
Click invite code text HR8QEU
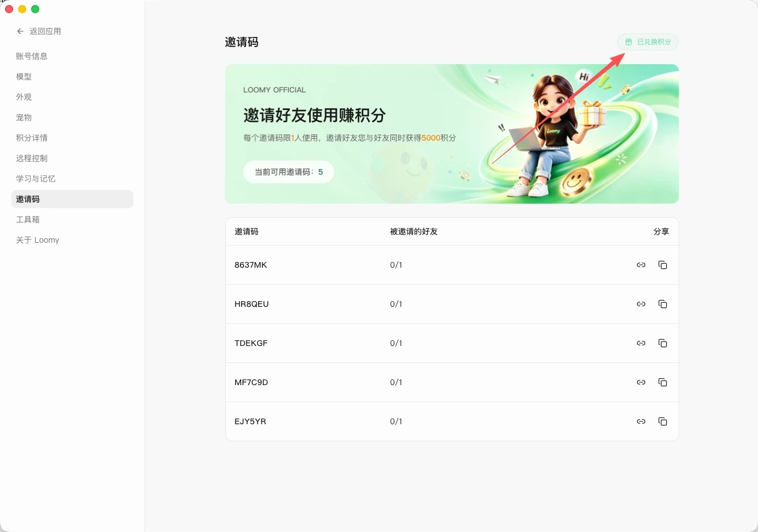coord(251,304)
